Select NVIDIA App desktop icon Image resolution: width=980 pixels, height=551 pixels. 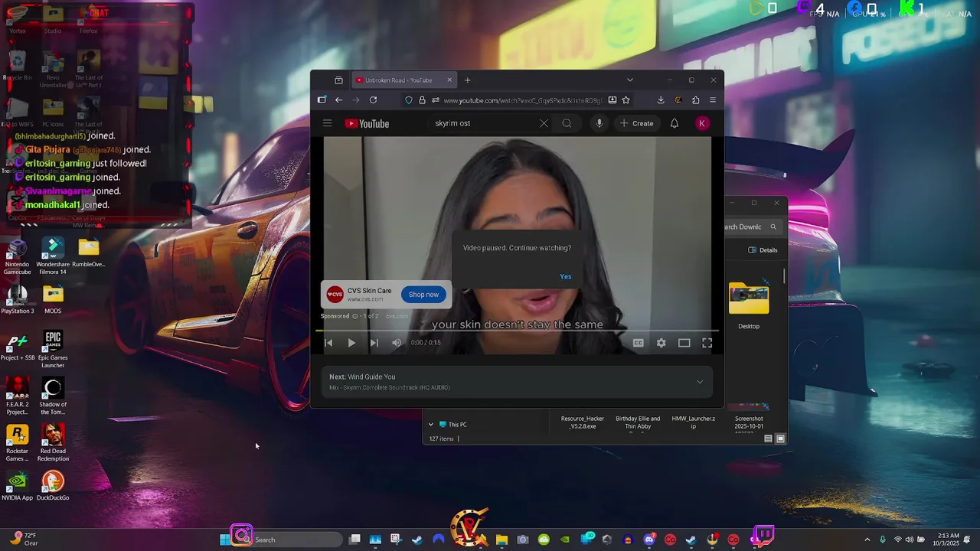pyautogui.click(x=17, y=486)
